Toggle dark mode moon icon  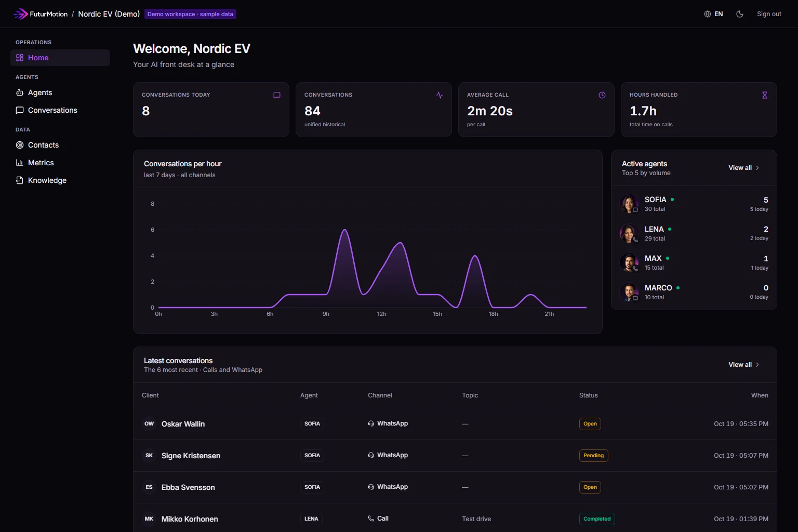(x=740, y=14)
